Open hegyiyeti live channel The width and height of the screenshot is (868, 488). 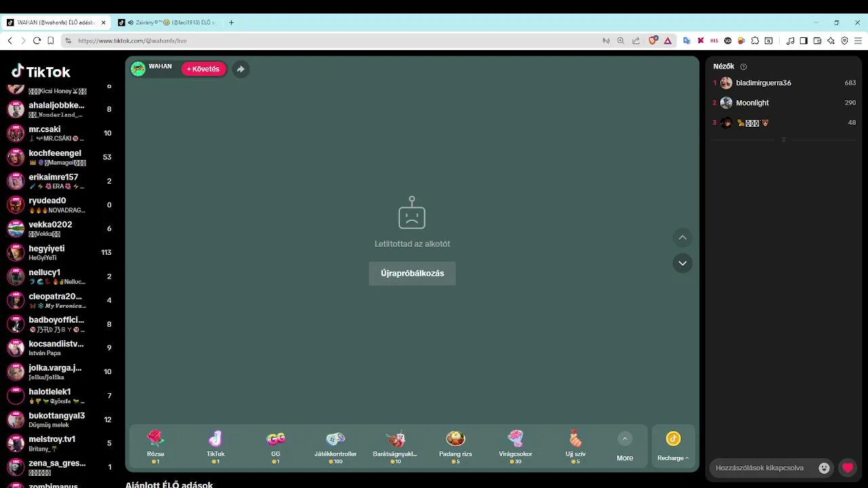[60, 253]
